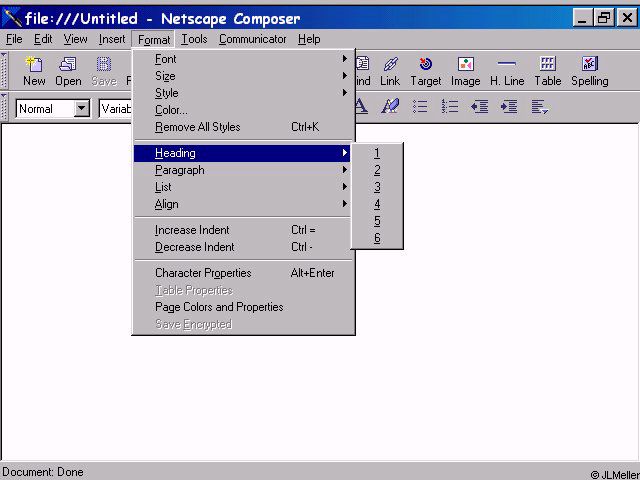This screenshot has height=480, width=640.
Task: Select Heading level 2
Action: pyautogui.click(x=377, y=170)
